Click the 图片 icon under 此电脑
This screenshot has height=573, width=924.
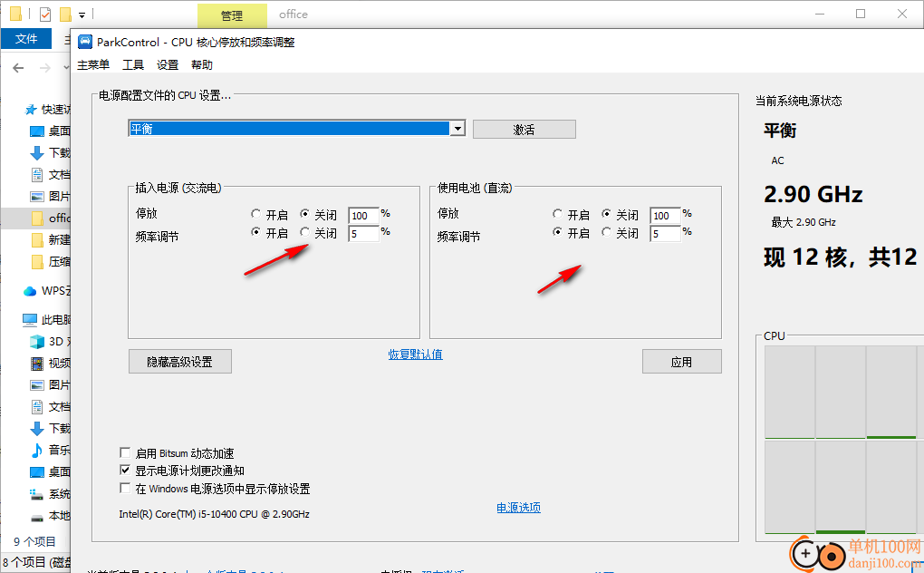pos(36,385)
